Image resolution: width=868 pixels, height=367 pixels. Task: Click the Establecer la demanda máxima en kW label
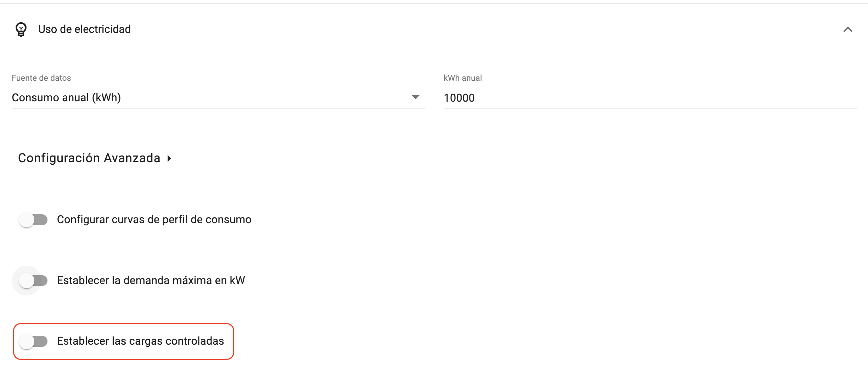[151, 280]
